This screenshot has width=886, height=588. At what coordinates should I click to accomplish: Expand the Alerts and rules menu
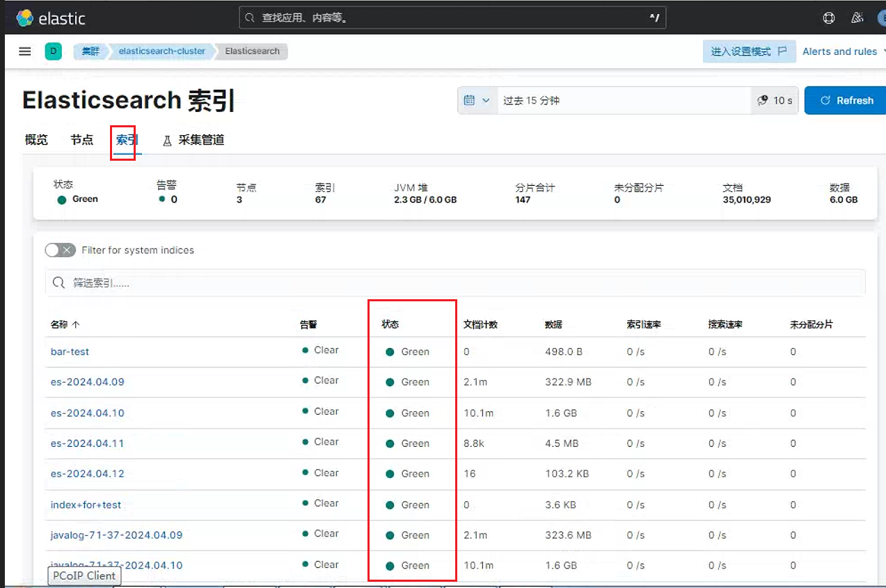844,51
